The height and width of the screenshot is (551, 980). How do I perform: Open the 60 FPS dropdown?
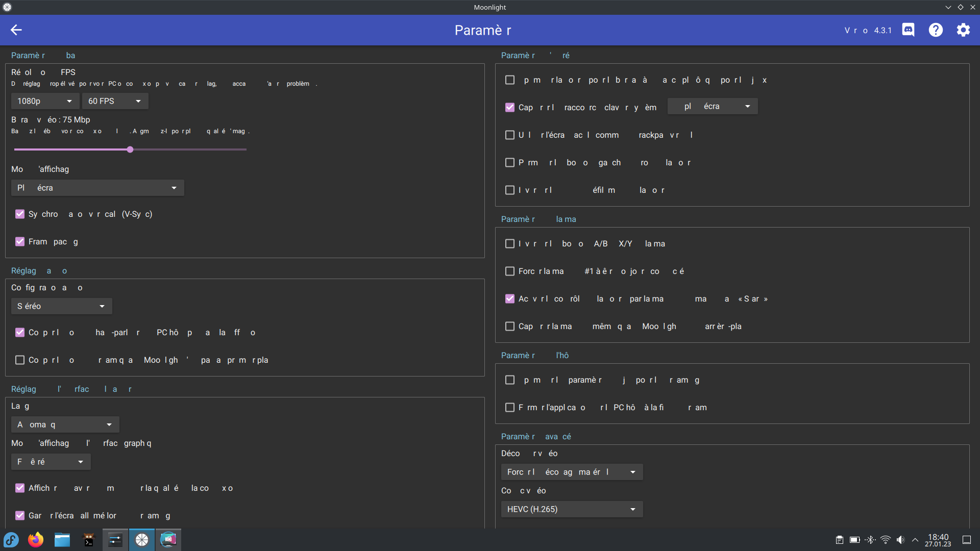tap(115, 101)
